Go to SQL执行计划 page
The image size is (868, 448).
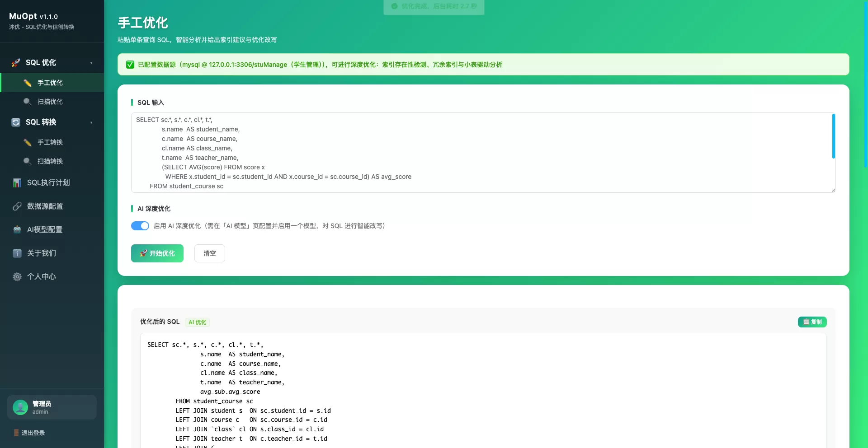[52, 183]
